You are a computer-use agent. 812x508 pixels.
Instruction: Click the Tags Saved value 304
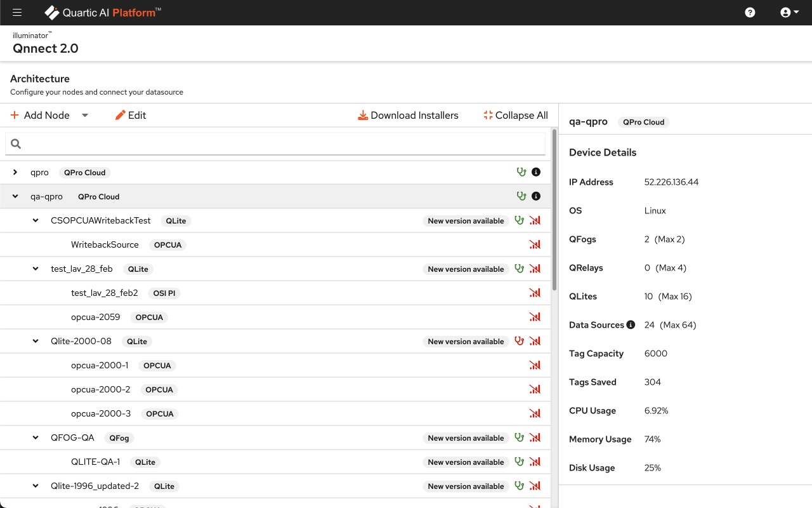[652, 382]
